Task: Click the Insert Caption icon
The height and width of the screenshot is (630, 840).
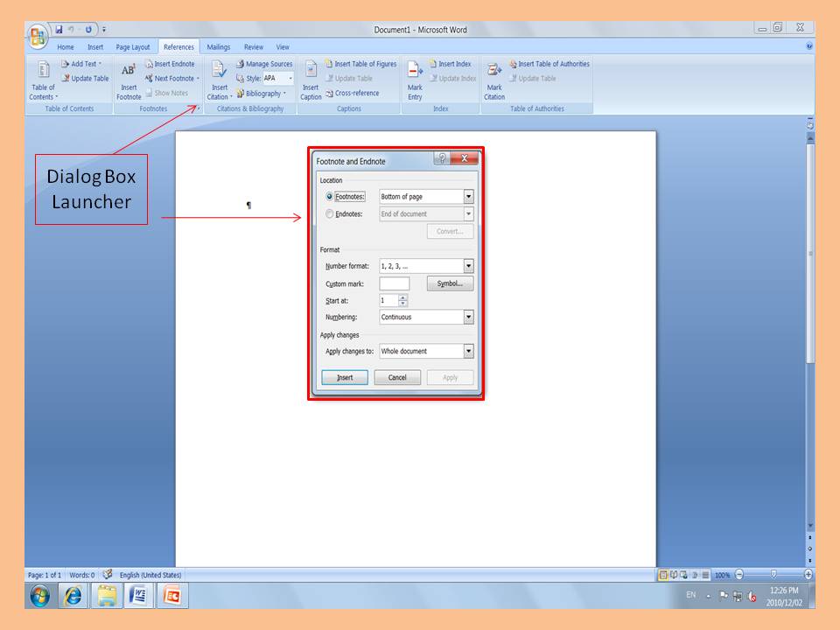Action: click(x=311, y=71)
